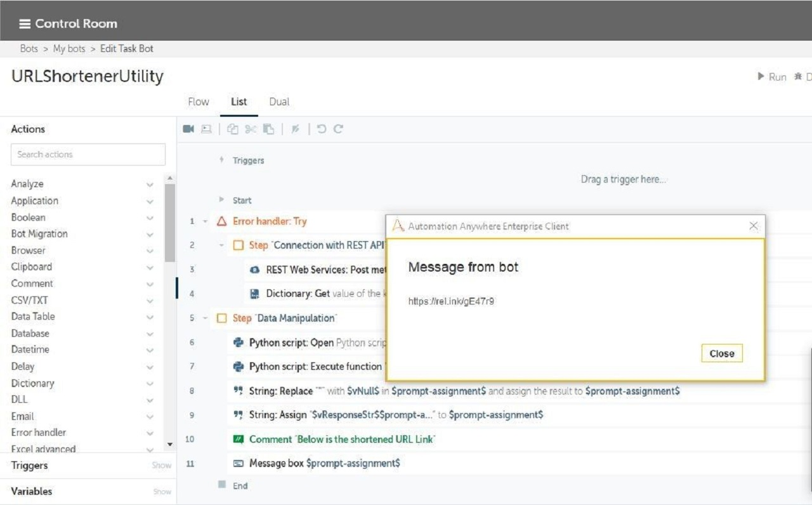The image size is (812, 505).
Task: Expand the Application actions category
Action: coord(150,201)
